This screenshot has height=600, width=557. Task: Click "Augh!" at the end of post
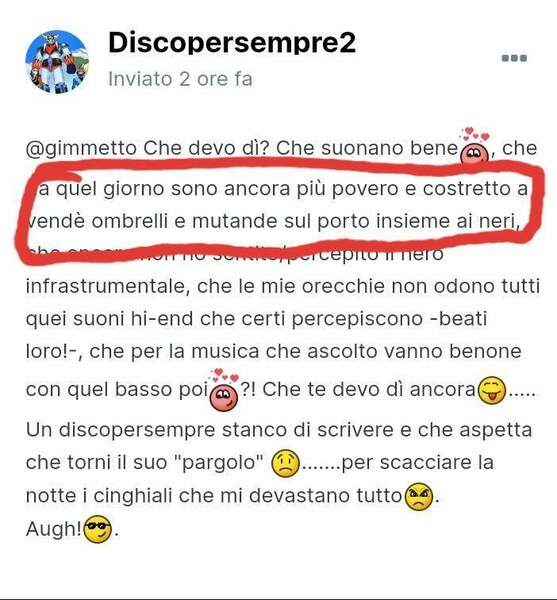pos(54,529)
